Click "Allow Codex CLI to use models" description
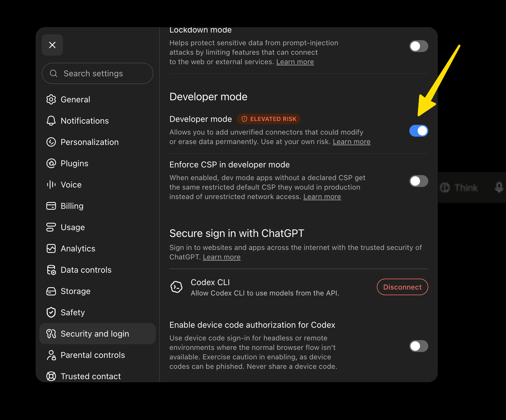Screen dimensions: 506x420 [265, 293]
